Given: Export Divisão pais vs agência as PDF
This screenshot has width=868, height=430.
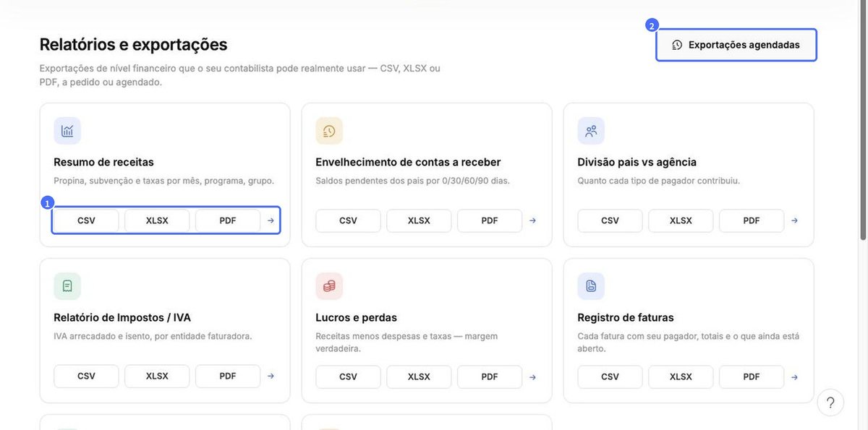Looking at the screenshot, I should pos(752,220).
